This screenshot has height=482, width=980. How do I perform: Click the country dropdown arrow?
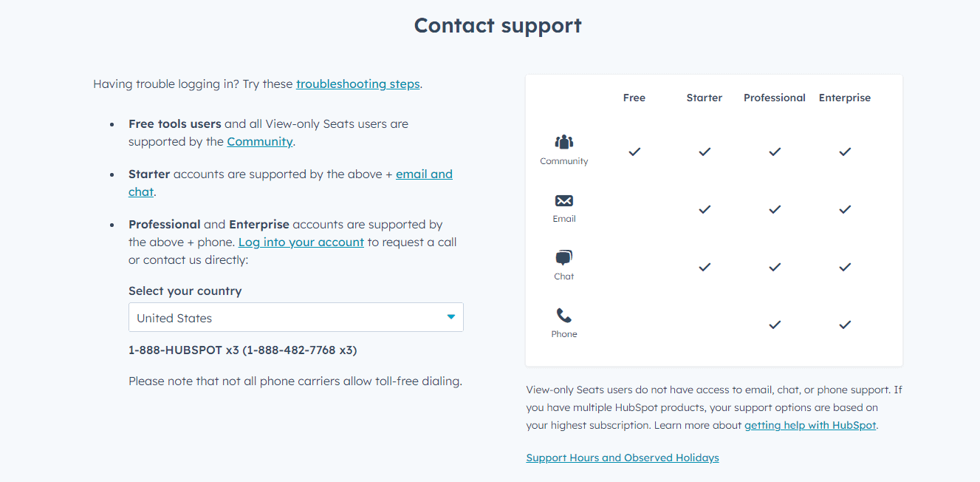(x=450, y=317)
